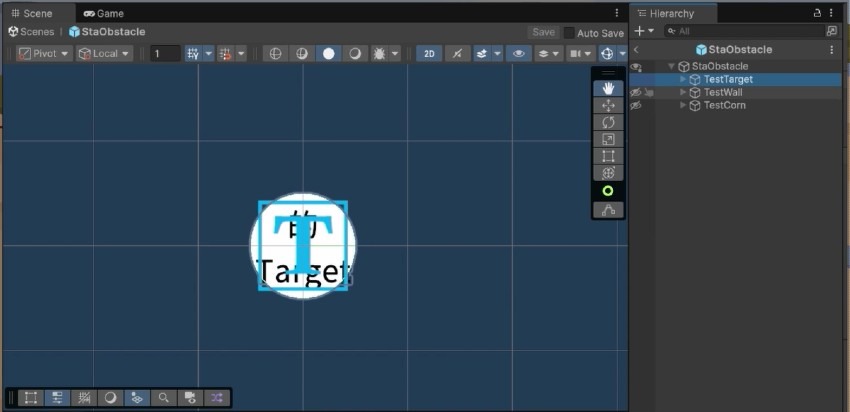Open the Local handle rotation dropdown
This screenshot has height=412, width=850.
tap(105, 53)
